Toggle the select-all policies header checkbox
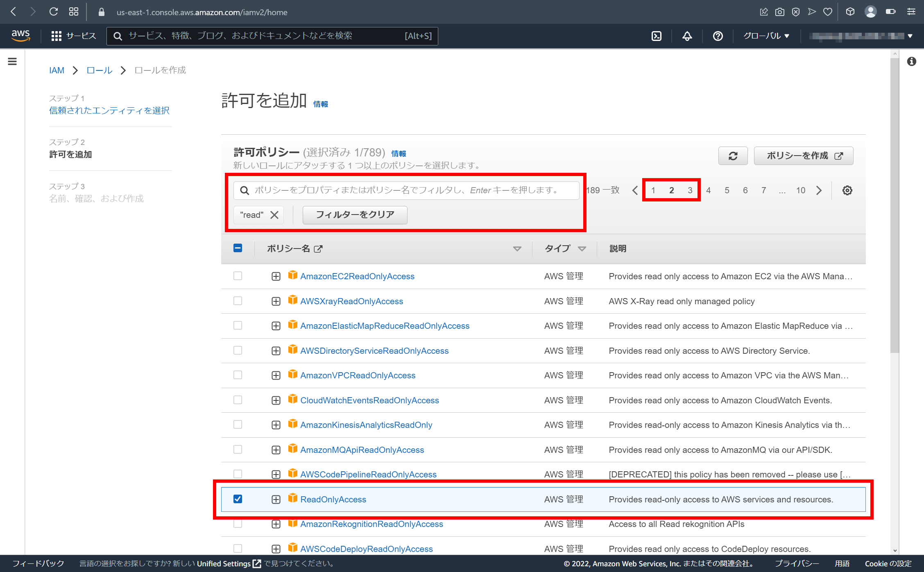 tap(238, 248)
